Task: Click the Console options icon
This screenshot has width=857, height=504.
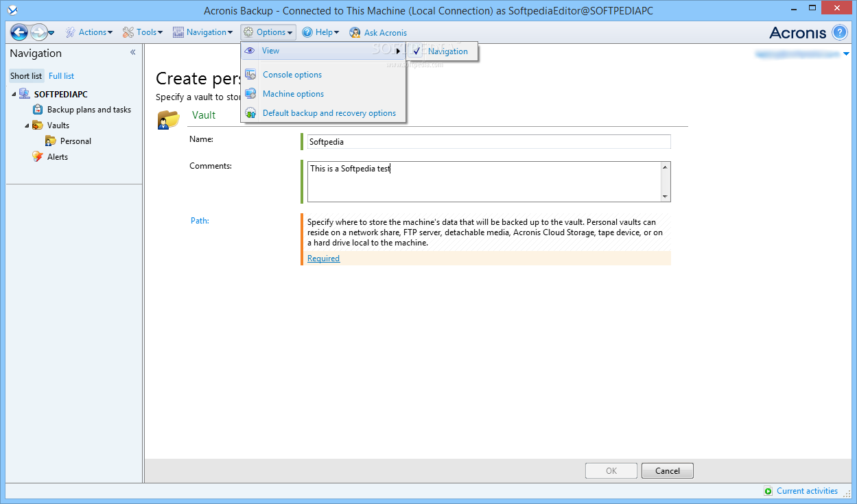Action: [250, 75]
